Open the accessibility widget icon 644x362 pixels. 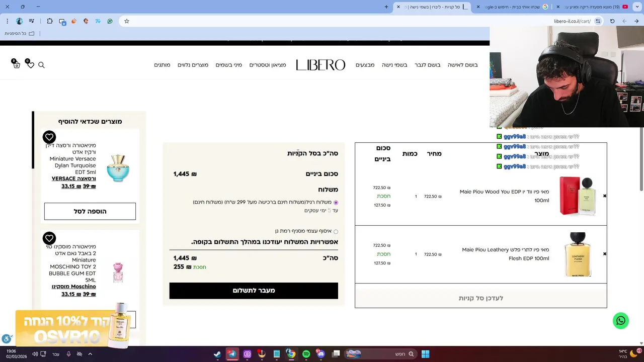(x=7, y=339)
